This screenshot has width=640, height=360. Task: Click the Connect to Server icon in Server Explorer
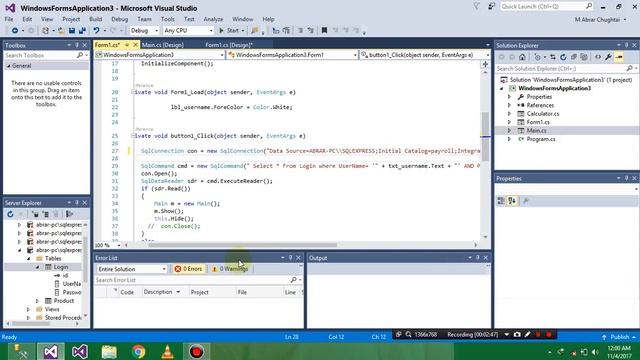[46, 214]
